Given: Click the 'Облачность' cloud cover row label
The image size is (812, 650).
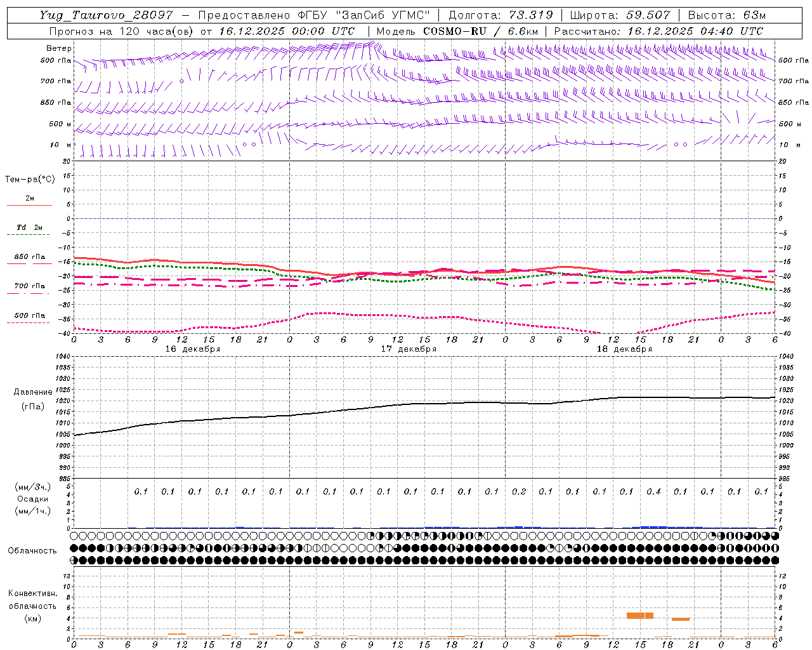Looking at the screenshot, I should 32,551.
